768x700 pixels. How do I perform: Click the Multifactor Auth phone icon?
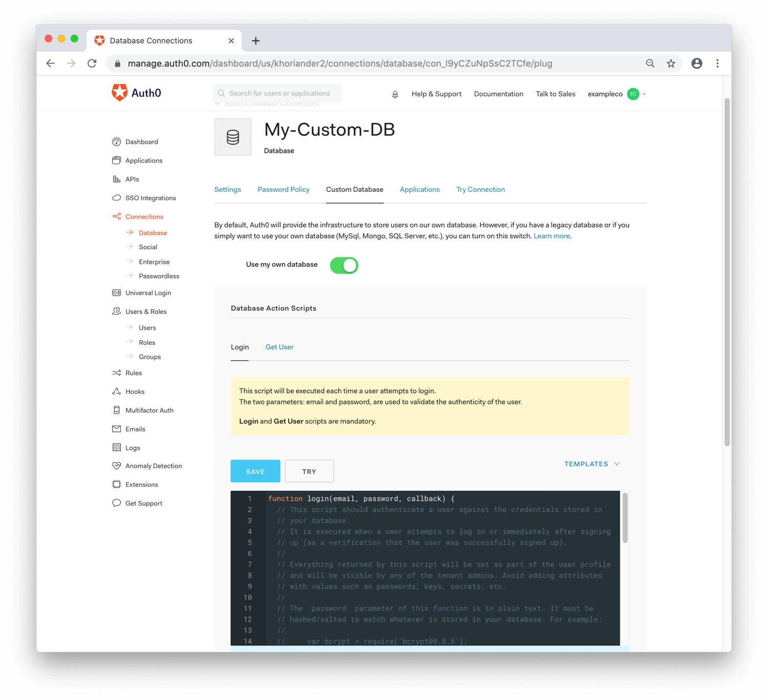tap(117, 410)
